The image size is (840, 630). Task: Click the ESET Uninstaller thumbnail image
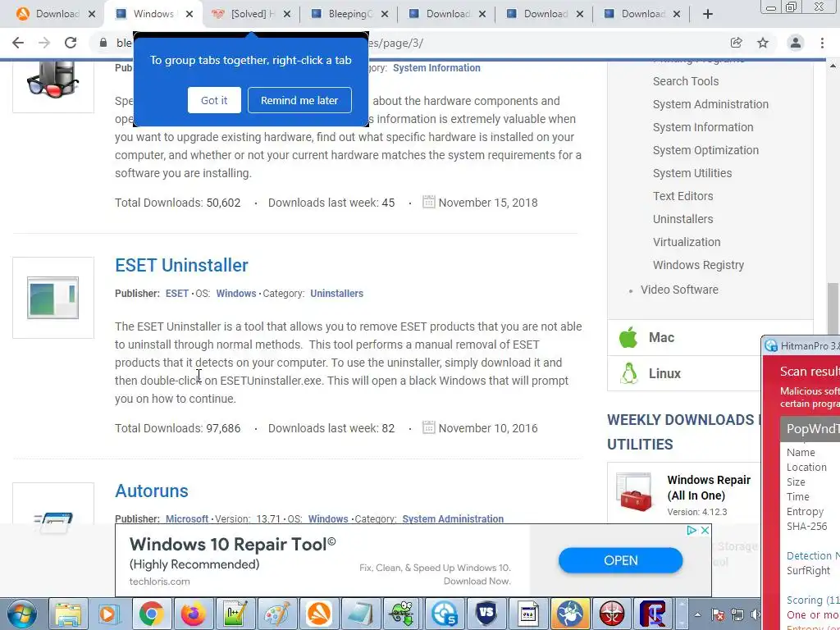(53, 298)
